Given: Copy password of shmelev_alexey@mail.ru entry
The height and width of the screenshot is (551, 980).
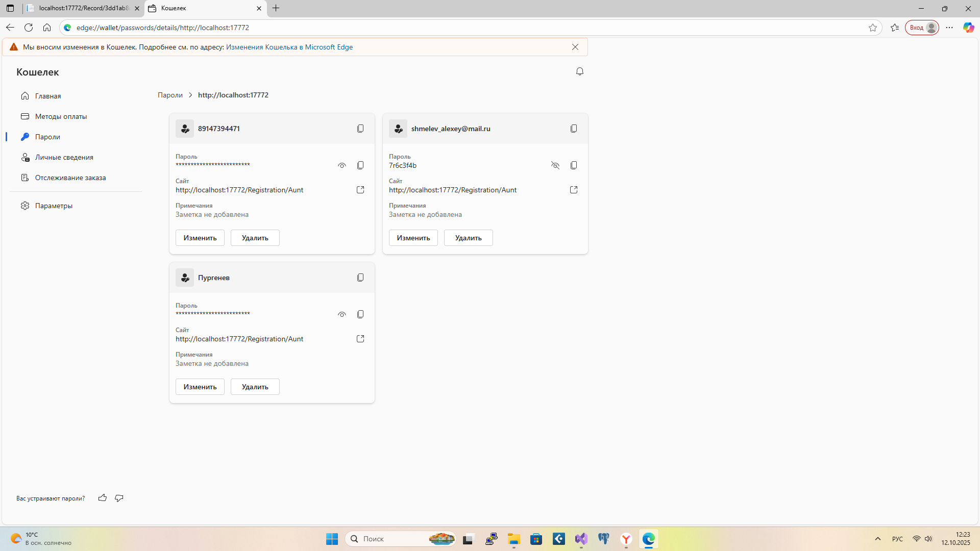Looking at the screenshot, I should pos(574,165).
